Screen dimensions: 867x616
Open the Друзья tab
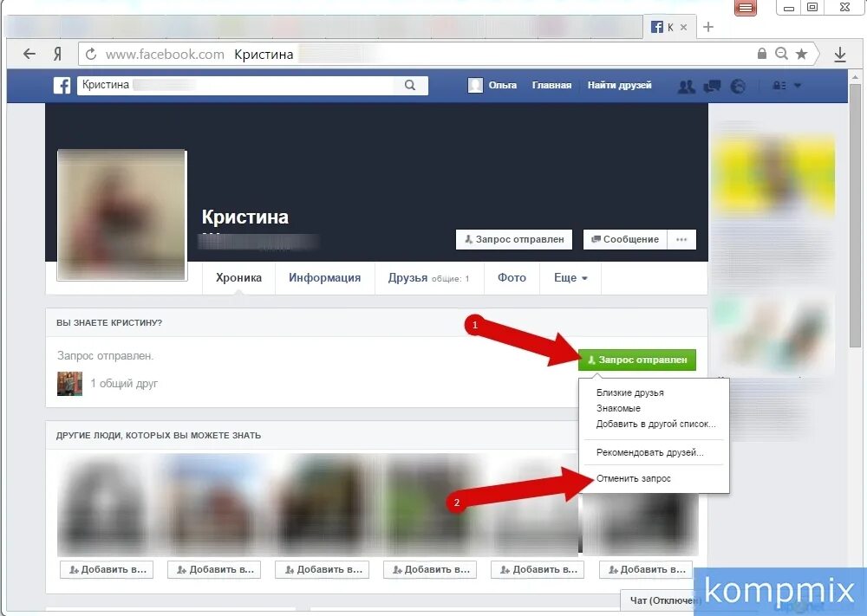coord(428,278)
